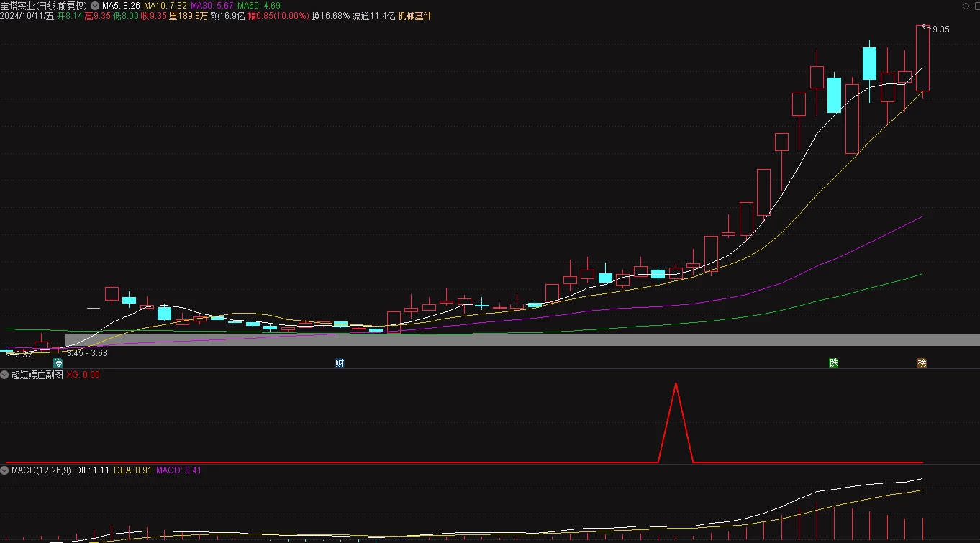The height and width of the screenshot is (543, 980).
Task: Click the 9.35 high price label on chart
Action: [x=940, y=29]
